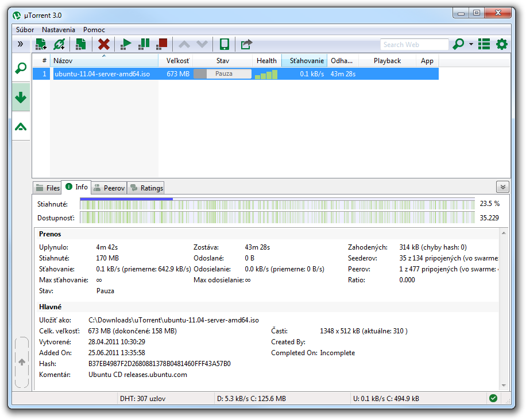526x420 pixels.
Task: Click the green checkmark network status icon
Action: 493,398
